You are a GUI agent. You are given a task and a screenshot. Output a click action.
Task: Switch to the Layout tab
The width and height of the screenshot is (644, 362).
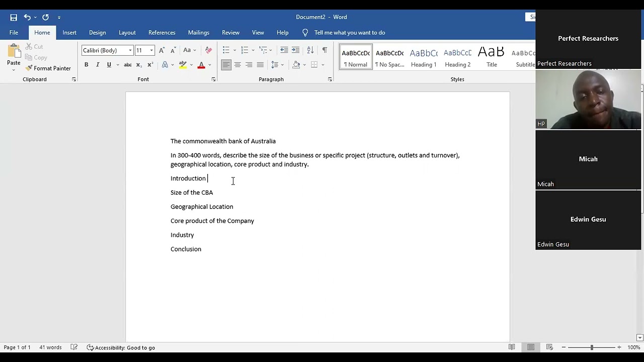pyautogui.click(x=127, y=33)
